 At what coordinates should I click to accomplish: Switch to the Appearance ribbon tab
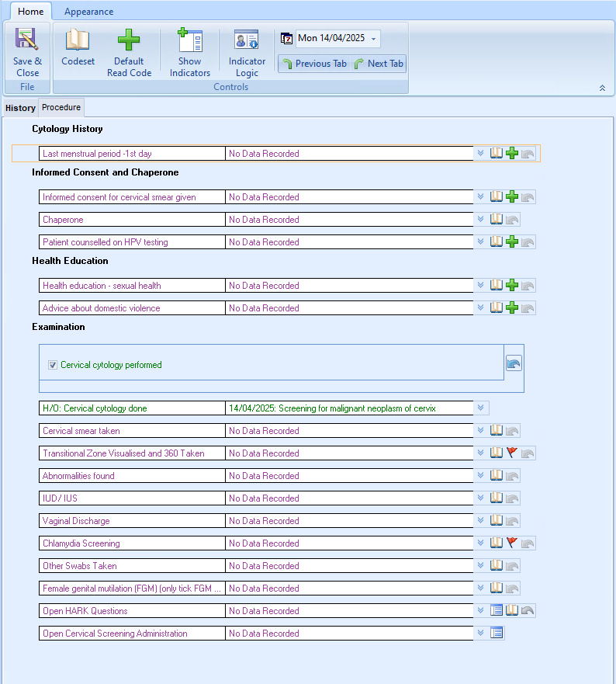click(89, 12)
